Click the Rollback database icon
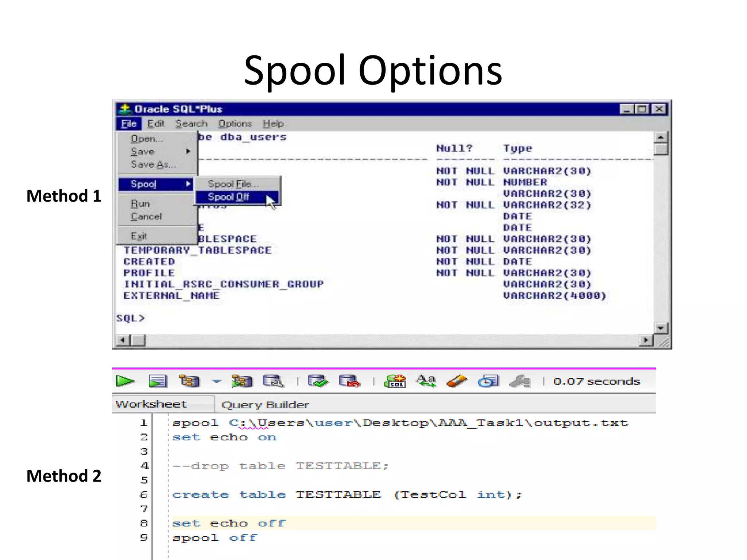The image size is (747, 560). click(x=349, y=381)
